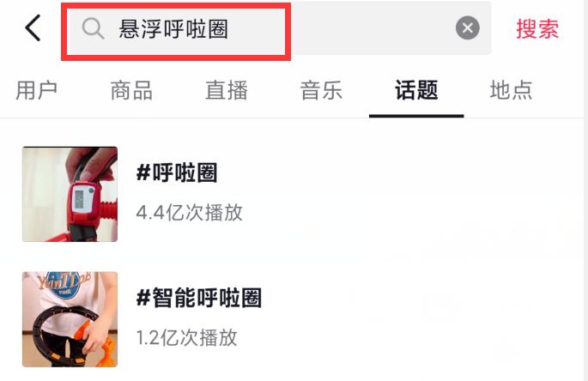Switch to the 用户 tab
The height and width of the screenshot is (381, 588).
click(x=36, y=90)
